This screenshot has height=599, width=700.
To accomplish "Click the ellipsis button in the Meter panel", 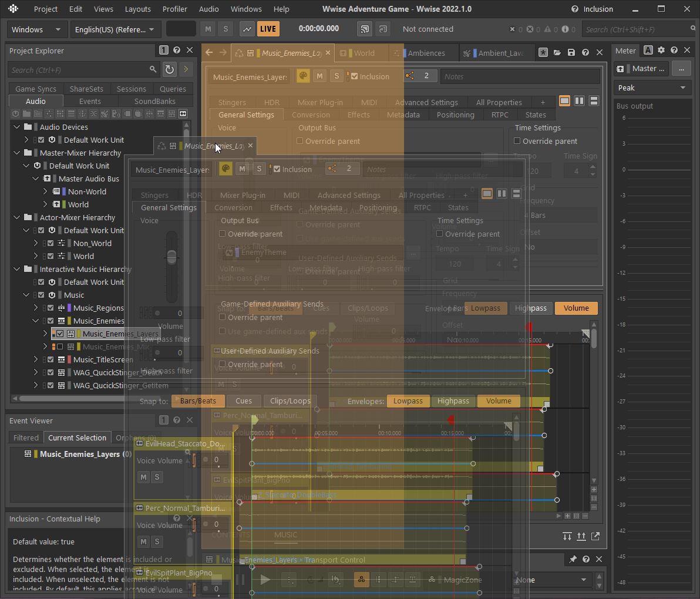I will (681, 69).
